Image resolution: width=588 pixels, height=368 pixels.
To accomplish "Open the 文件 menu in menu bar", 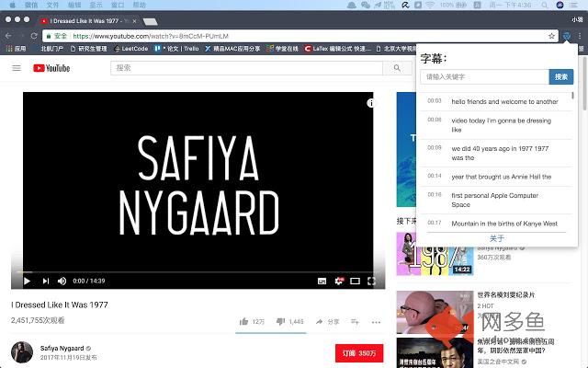I will coord(52,5).
